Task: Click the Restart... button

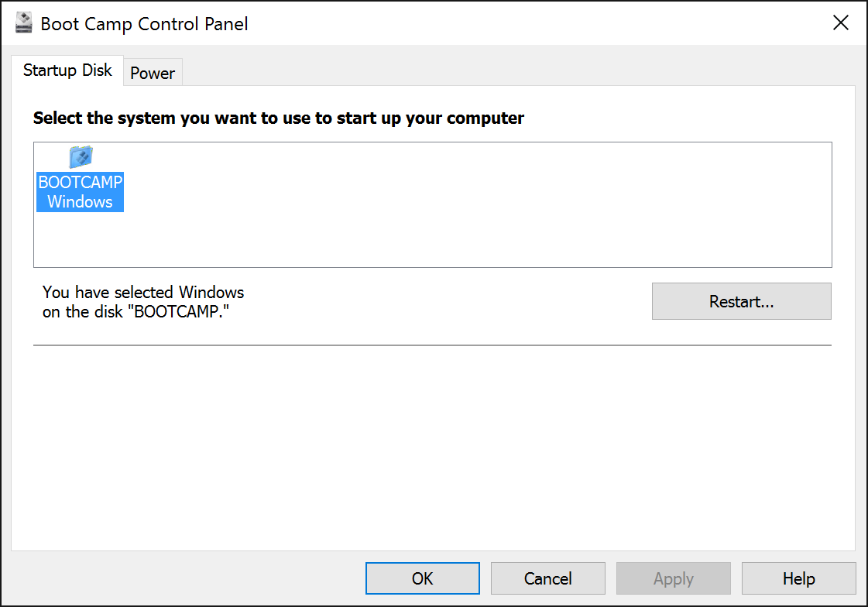Action: (x=741, y=301)
